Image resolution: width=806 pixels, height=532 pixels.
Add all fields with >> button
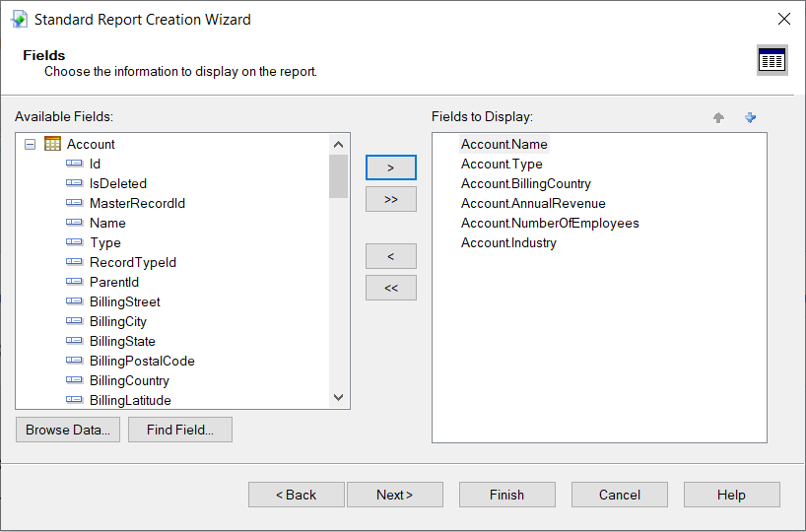(390, 199)
